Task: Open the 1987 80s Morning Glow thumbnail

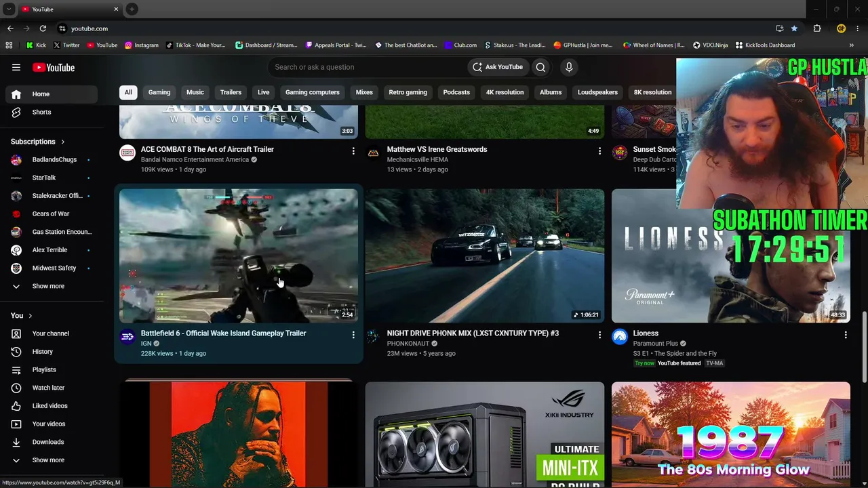Action: click(x=731, y=434)
